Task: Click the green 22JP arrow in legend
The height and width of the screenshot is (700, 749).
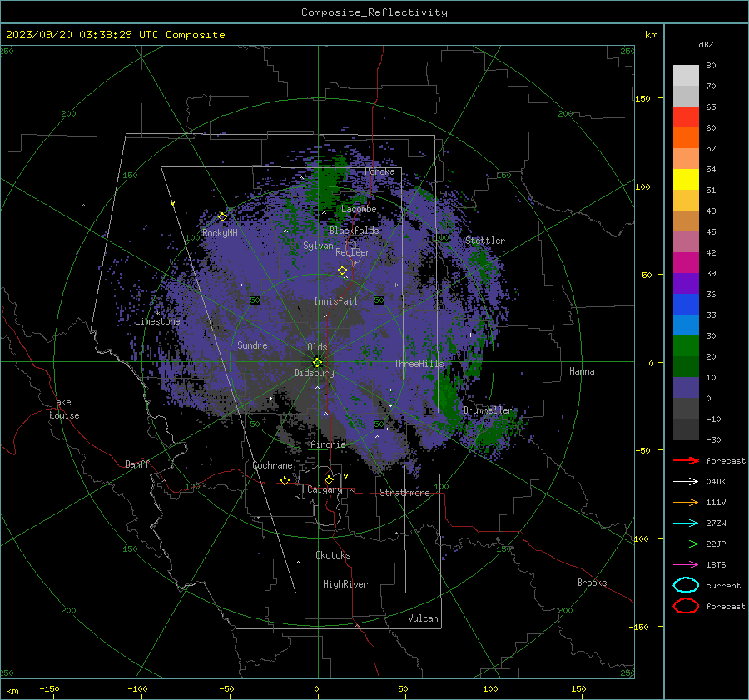Action: [x=686, y=544]
